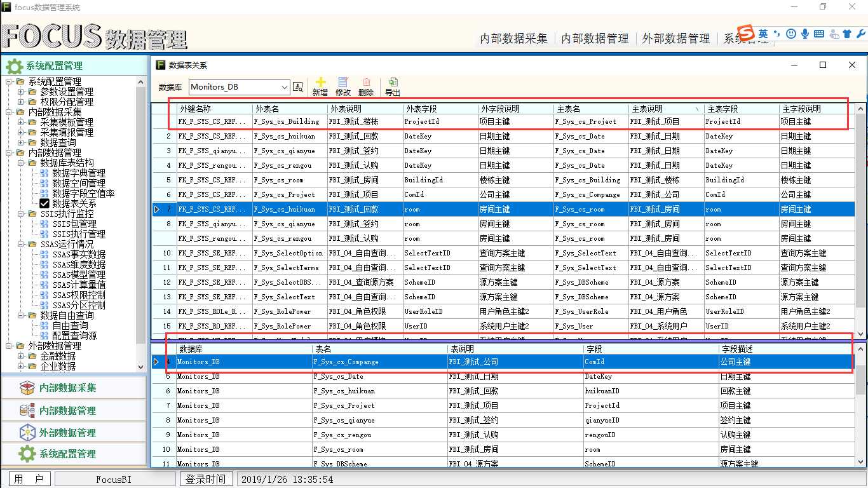Select F_Sys_cs_rengou row in lower grid
The width and height of the screenshot is (868, 488).
click(x=503, y=435)
